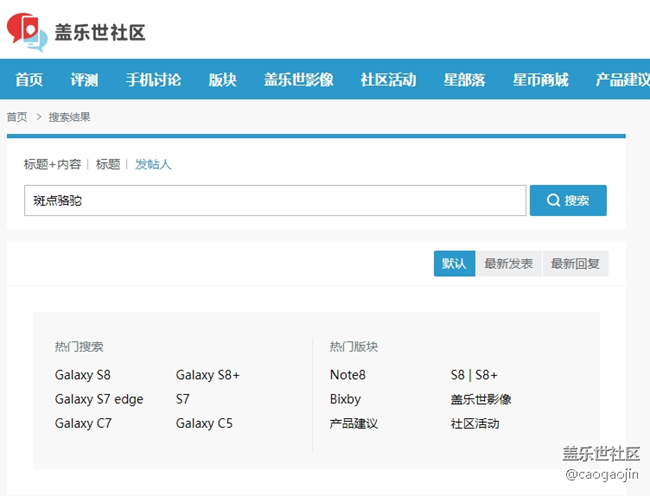Choose Galaxy S8 from hot searches
The image size is (650, 496).
point(83,375)
